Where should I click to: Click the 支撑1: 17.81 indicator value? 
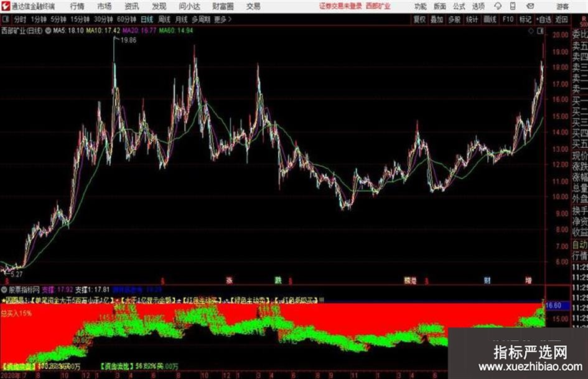pyautogui.click(x=92, y=289)
